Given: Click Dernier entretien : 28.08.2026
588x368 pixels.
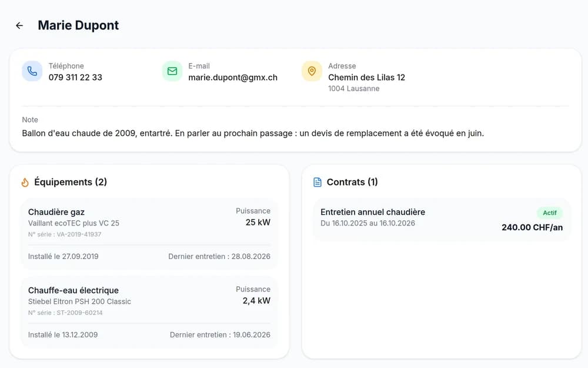Looking at the screenshot, I should point(219,257).
